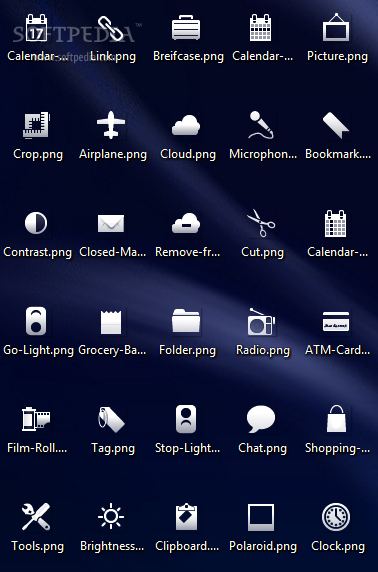Click the grocery bag icon

point(111,322)
